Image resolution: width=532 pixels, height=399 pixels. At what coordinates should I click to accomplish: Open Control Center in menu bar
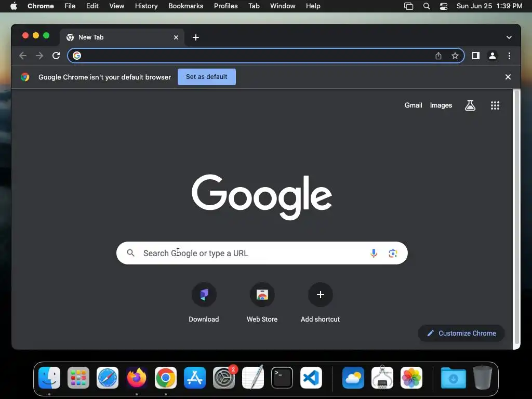[444, 6]
